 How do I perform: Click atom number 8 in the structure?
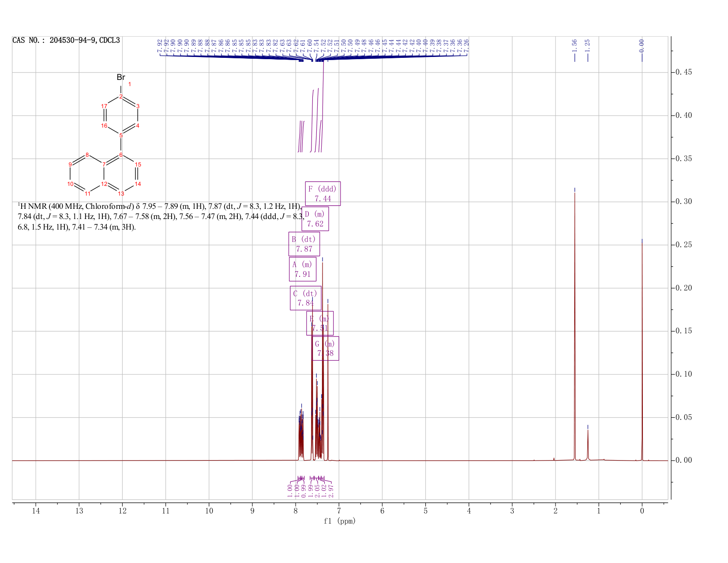pos(87,155)
